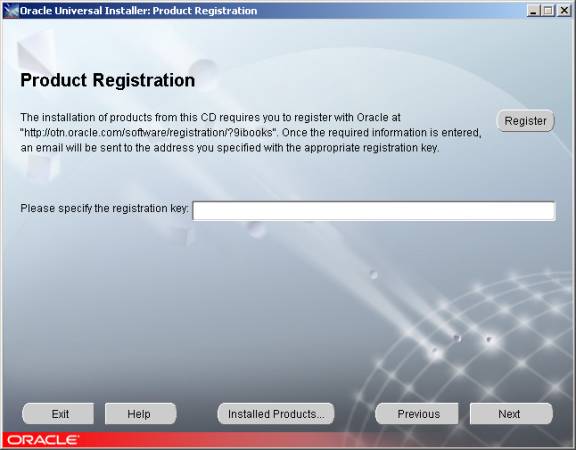Image resolution: width=576 pixels, height=450 pixels.
Task: Close the Oracle Universal Installer window
Action: 564,10
